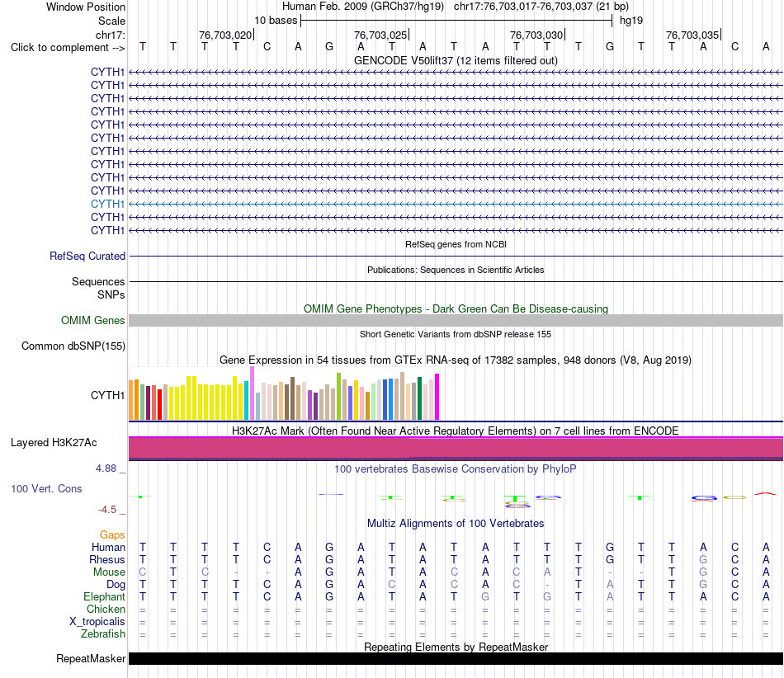Click the Chicken alignment row label
The image size is (784, 678).
pos(106,609)
